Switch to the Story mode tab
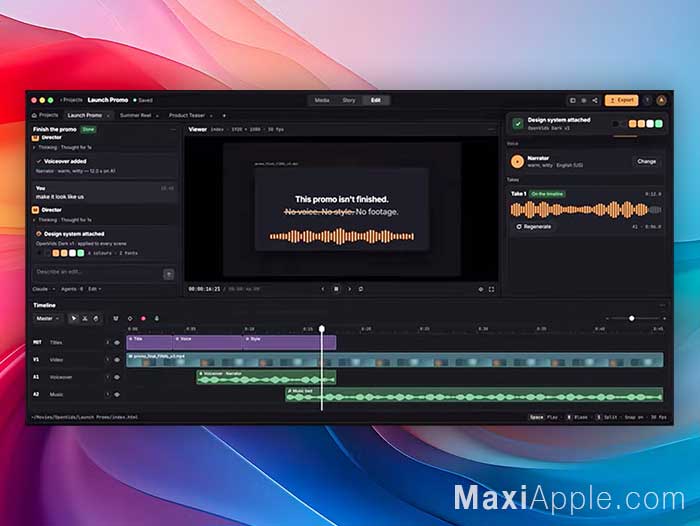This screenshot has width=700, height=526. (349, 100)
